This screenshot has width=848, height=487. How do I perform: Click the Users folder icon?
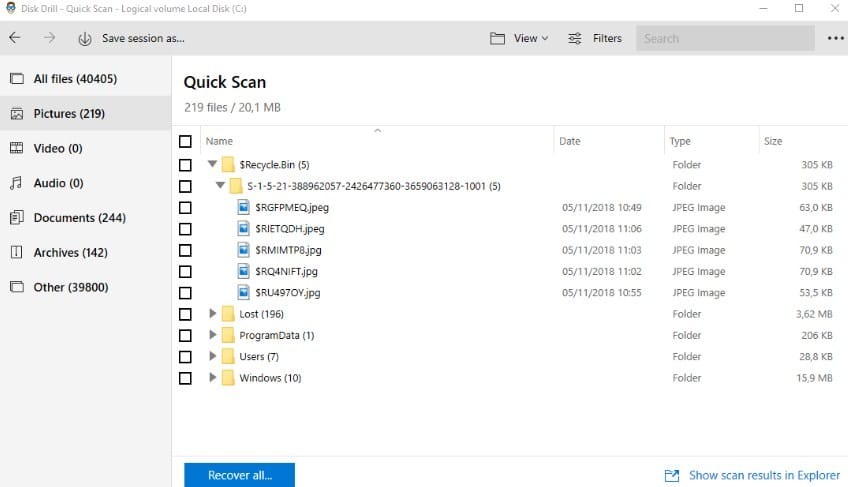pos(228,357)
